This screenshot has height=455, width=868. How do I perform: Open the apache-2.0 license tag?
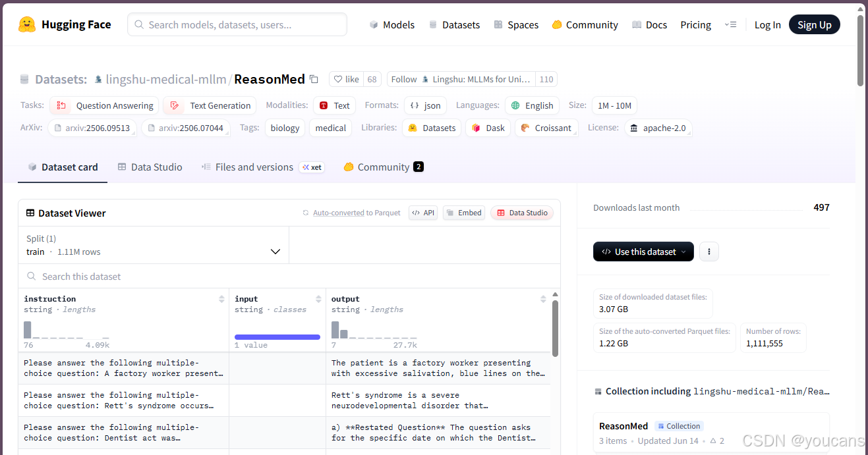click(658, 128)
